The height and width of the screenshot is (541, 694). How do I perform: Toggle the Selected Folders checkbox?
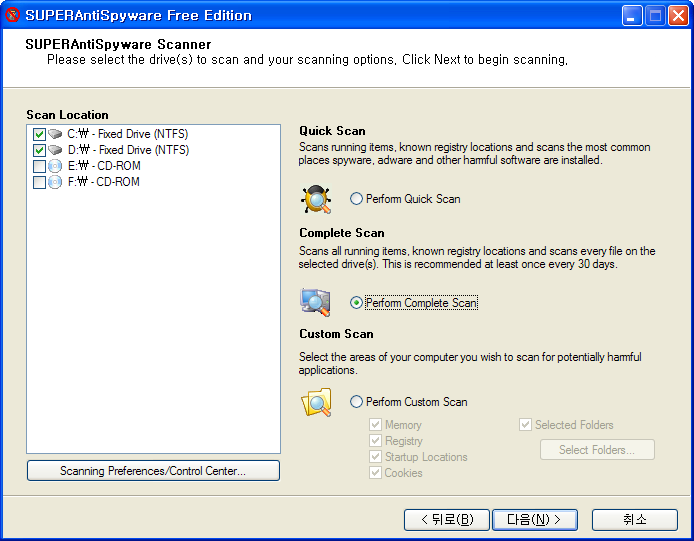tap(525, 425)
